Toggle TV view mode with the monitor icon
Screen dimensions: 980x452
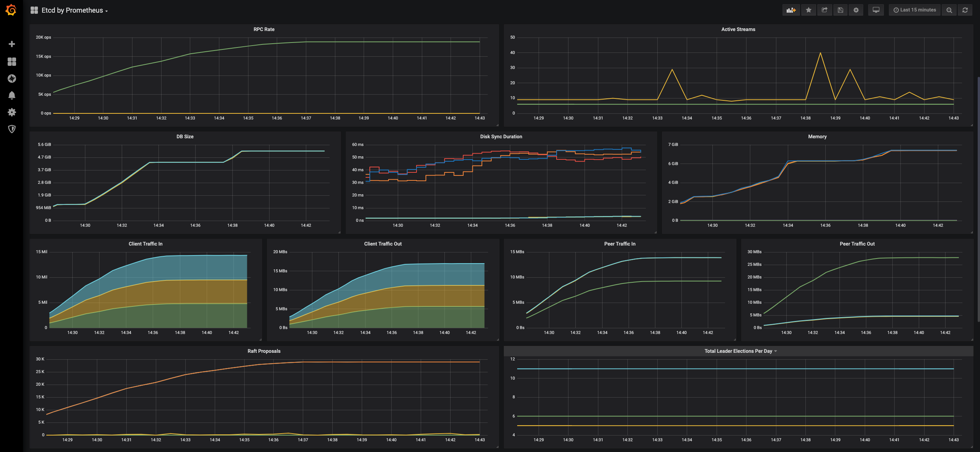click(x=876, y=10)
